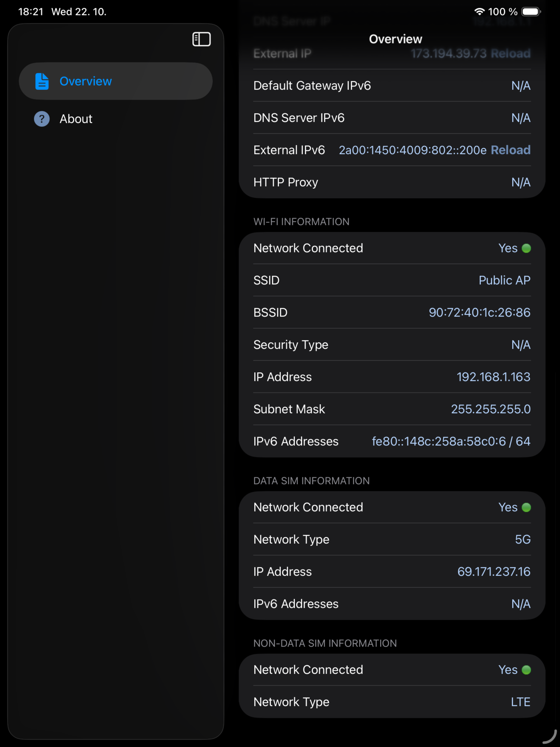Viewport: 560px width, 747px height.
Task: Click the blue Overview document icon
Action: (x=42, y=81)
